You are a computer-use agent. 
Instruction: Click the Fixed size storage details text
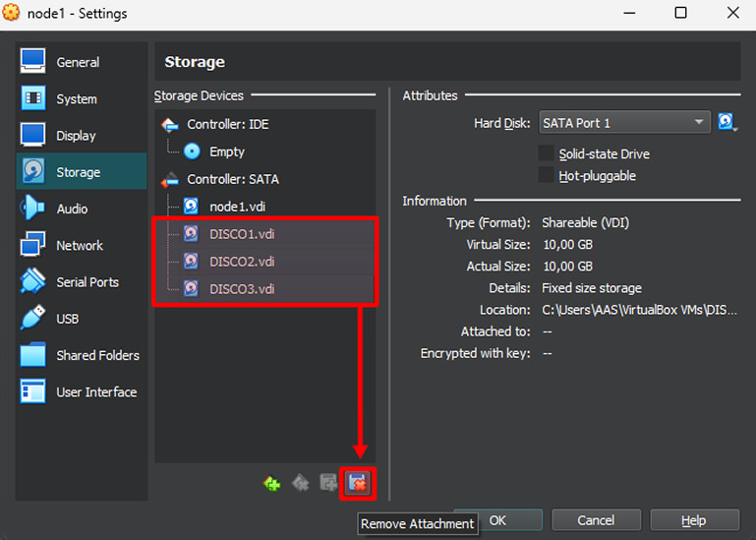(592, 288)
